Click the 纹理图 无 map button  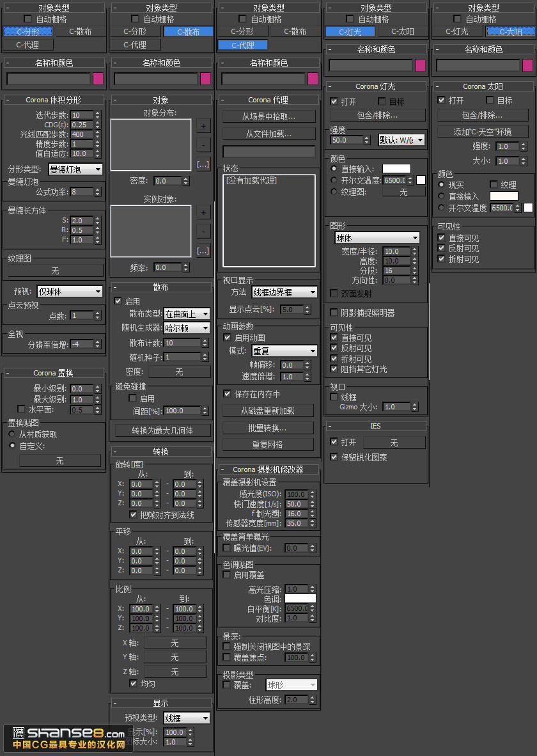click(56, 271)
